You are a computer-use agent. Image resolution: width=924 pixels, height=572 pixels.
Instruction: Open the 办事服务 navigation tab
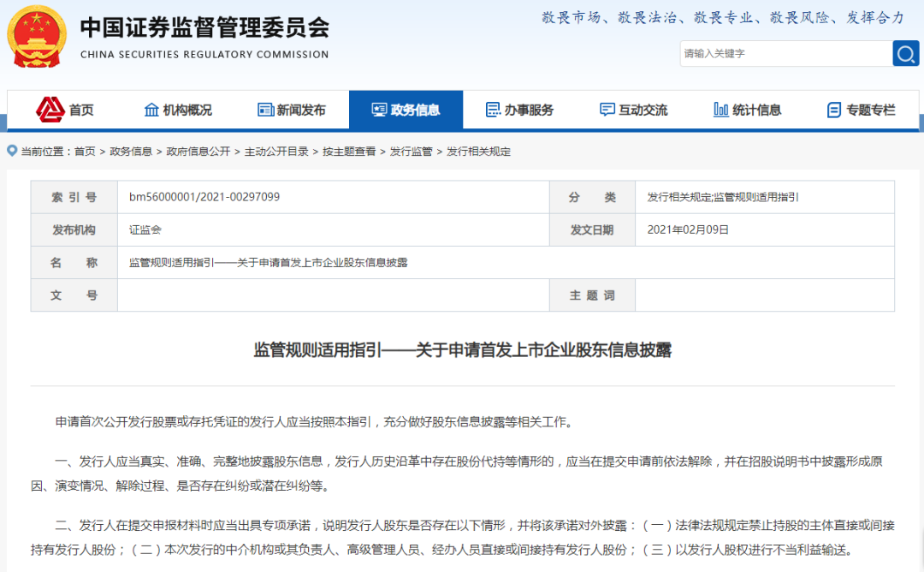520,110
